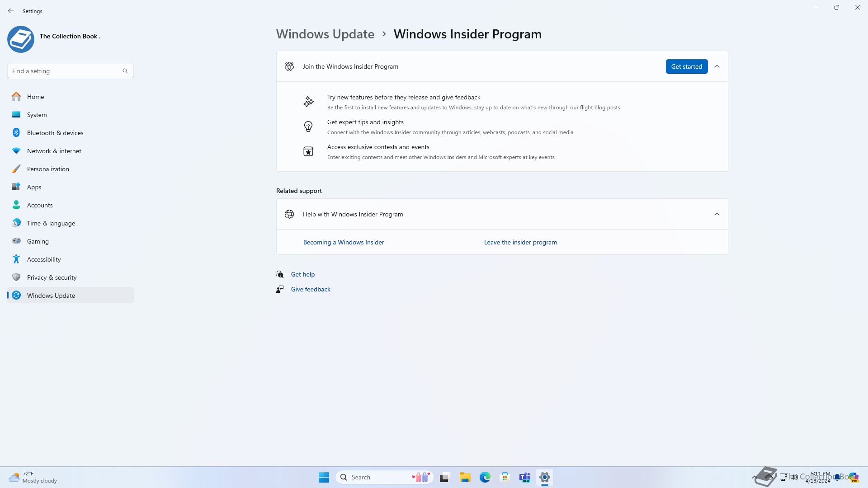868x488 pixels.
Task: Open the weather widget showing 72°F
Action: (x=33, y=477)
